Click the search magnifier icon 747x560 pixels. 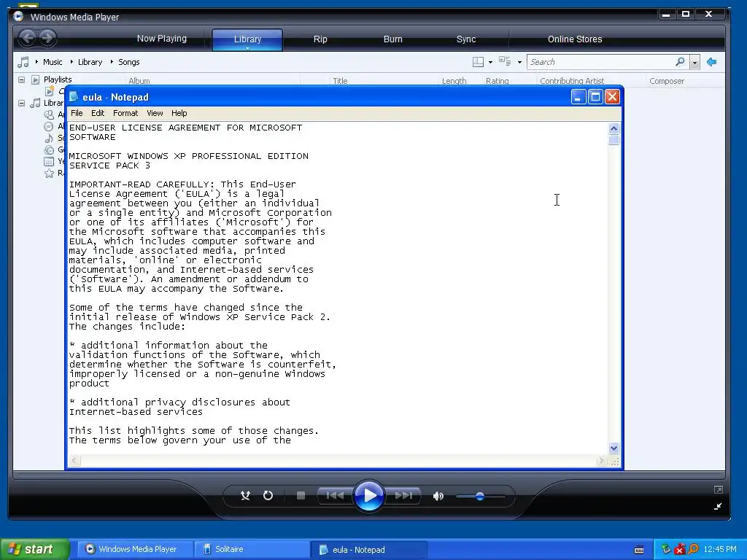pos(681,62)
